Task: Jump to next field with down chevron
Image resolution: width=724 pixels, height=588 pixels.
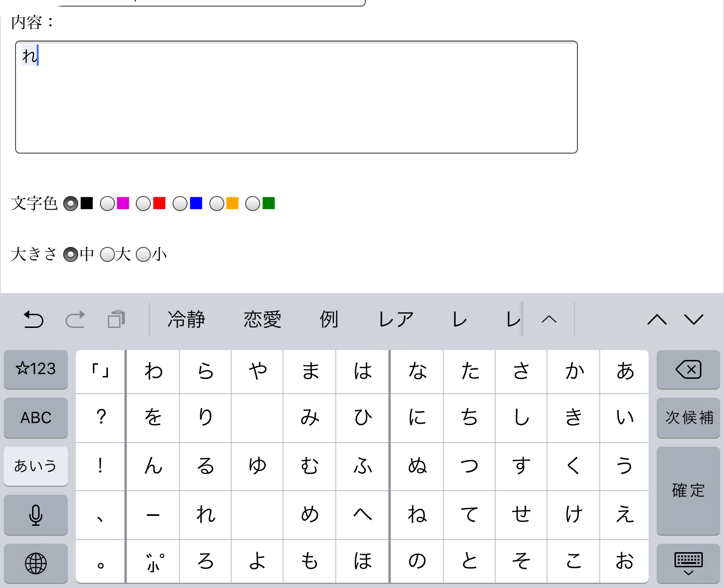Action: click(694, 319)
